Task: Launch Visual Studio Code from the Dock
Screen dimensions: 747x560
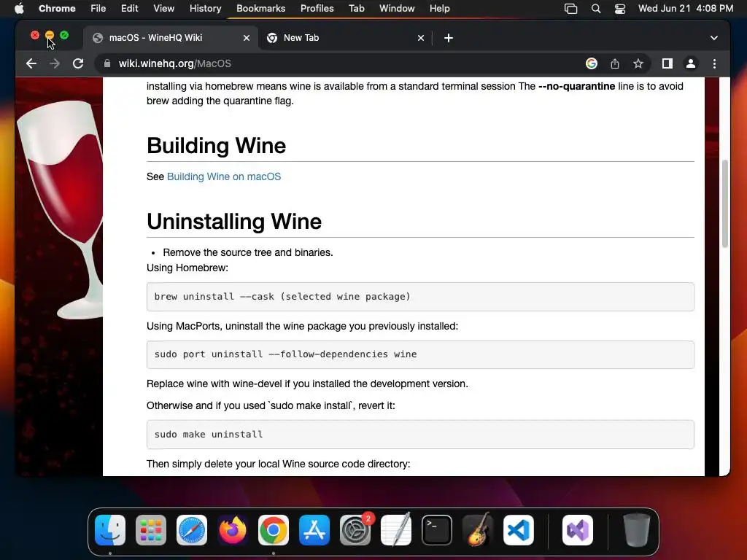Action: [519, 530]
